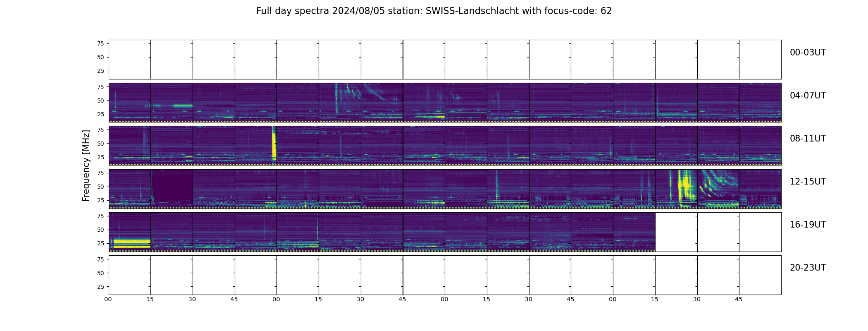Click the '75' frequency tick of the 20-23UT row
This screenshot has width=868, height=331.
[x=100, y=259]
